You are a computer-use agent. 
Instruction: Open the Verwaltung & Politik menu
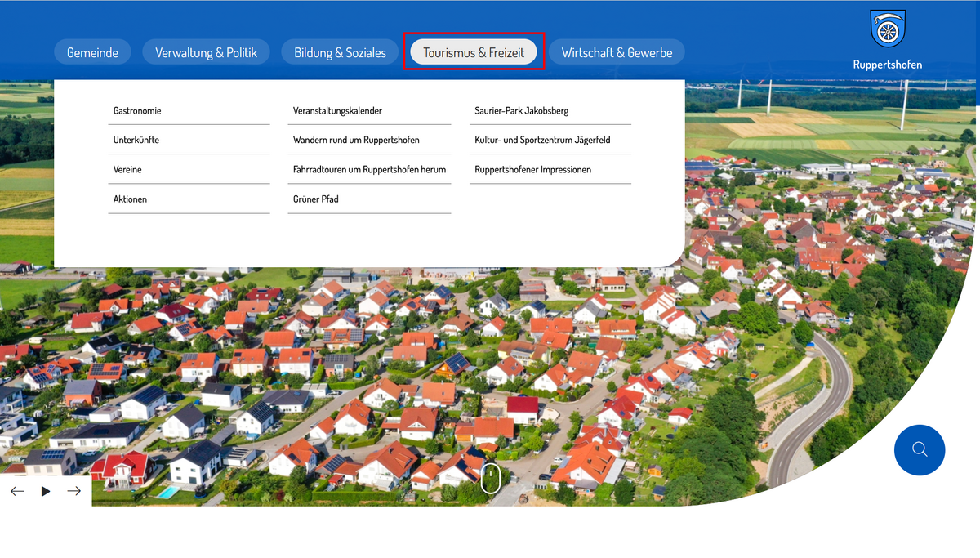point(206,52)
